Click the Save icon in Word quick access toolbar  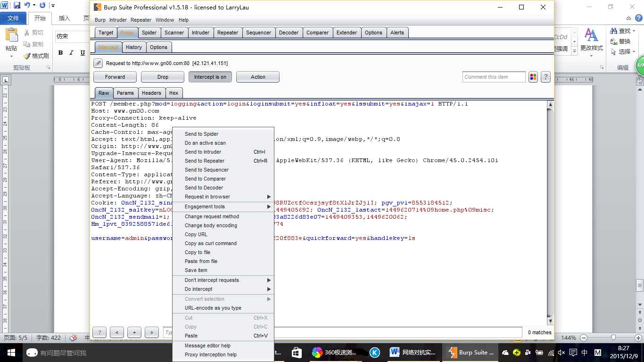point(17,5)
